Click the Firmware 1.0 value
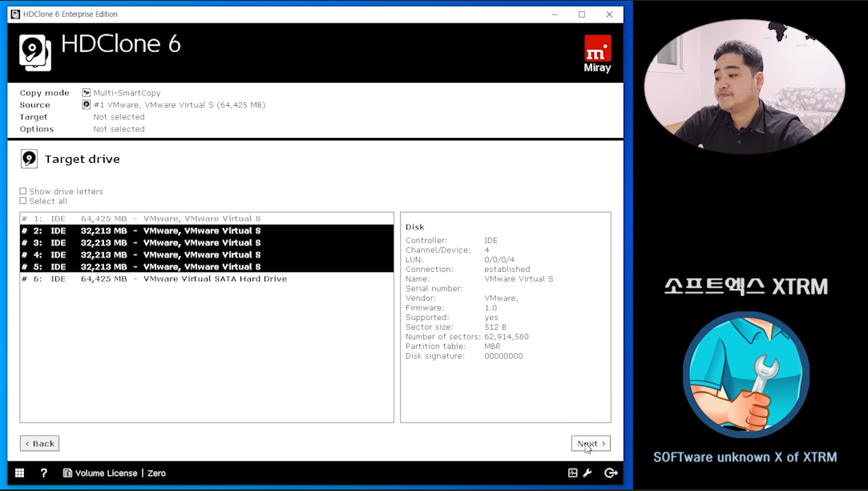 click(x=491, y=307)
